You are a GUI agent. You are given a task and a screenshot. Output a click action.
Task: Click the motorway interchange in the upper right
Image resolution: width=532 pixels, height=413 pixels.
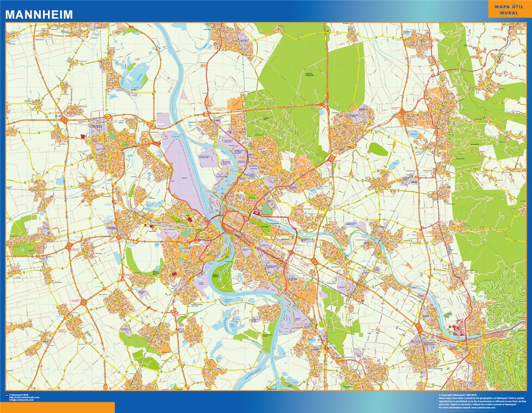(403, 112)
